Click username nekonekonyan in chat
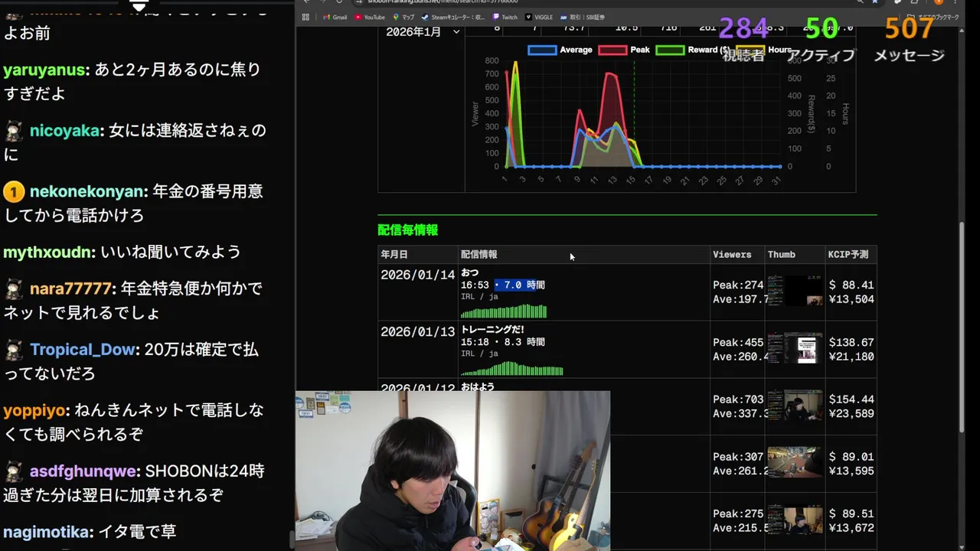The height and width of the screenshot is (551, 980). point(87,191)
